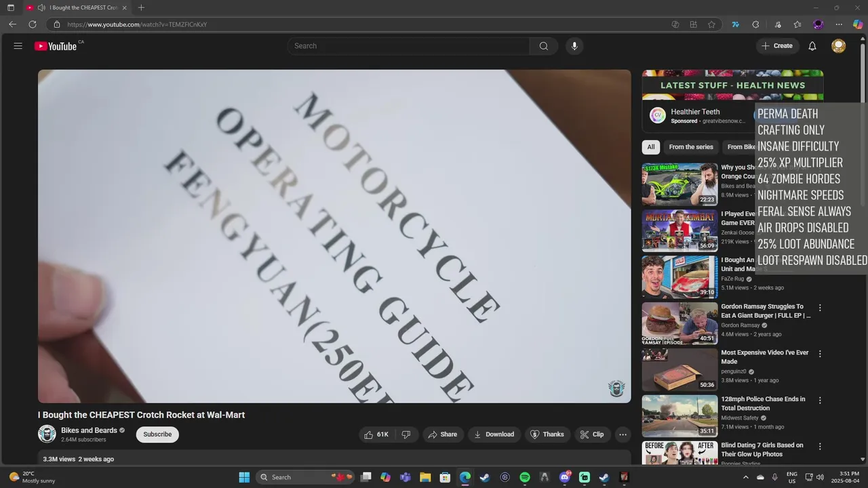Open the new tab plus button
Image resolution: width=868 pixels, height=488 pixels.
141,7
